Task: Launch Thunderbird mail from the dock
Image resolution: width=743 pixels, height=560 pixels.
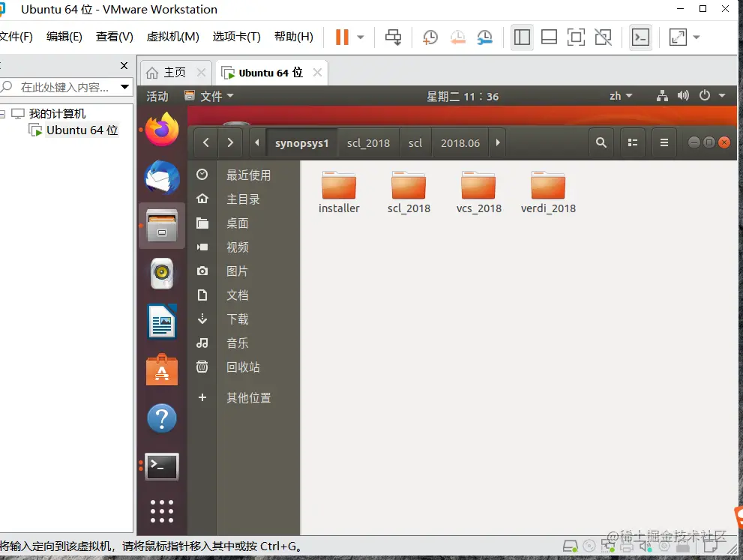Action: [x=162, y=178]
